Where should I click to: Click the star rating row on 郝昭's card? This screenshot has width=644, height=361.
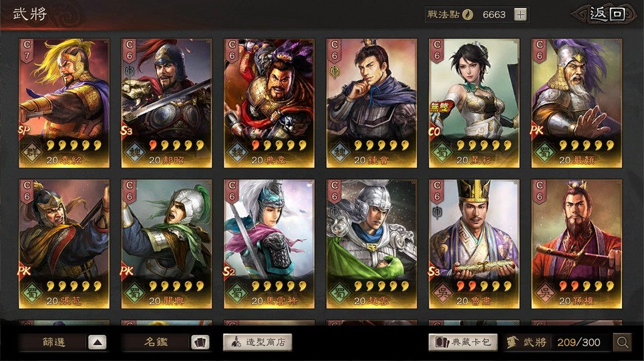[x=176, y=144]
